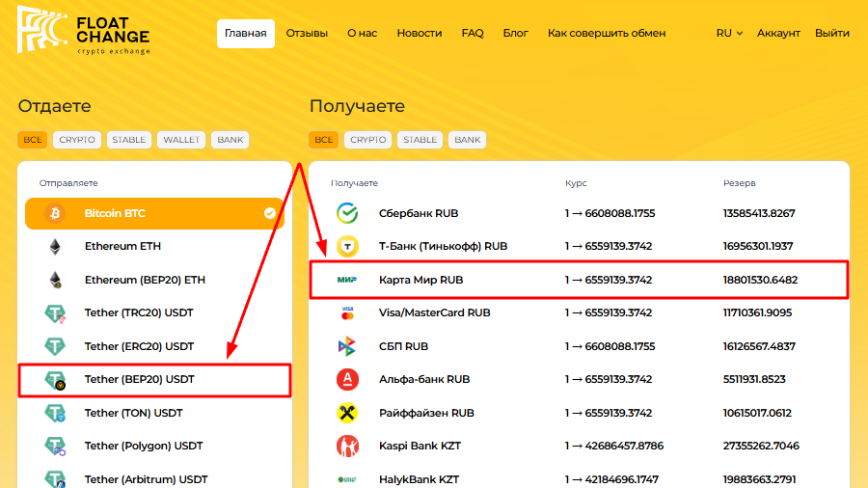Click reserve value 18801530.6482

760,280
